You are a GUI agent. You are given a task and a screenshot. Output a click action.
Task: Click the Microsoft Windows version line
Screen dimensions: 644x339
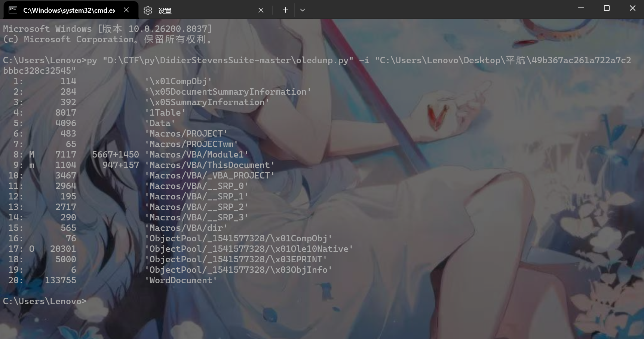tap(108, 29)
